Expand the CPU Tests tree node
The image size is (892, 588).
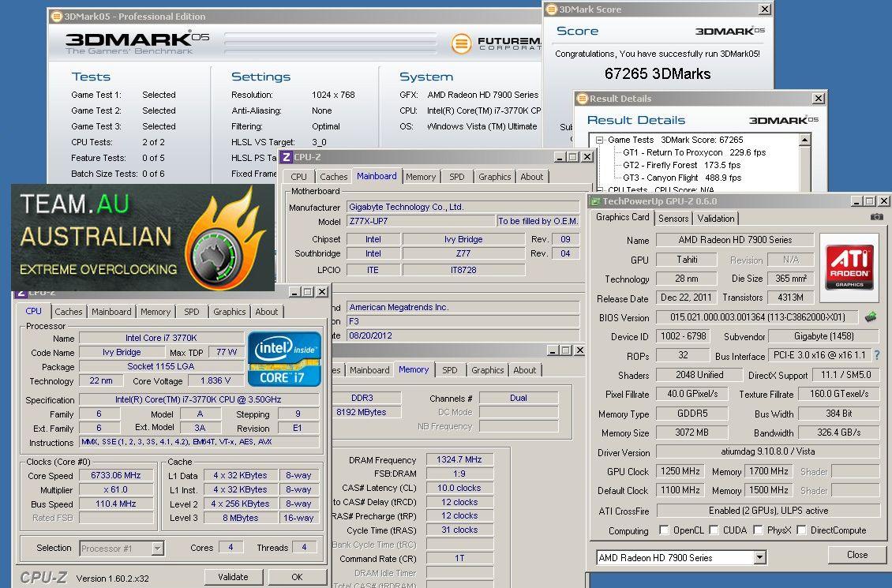point(599,189)
